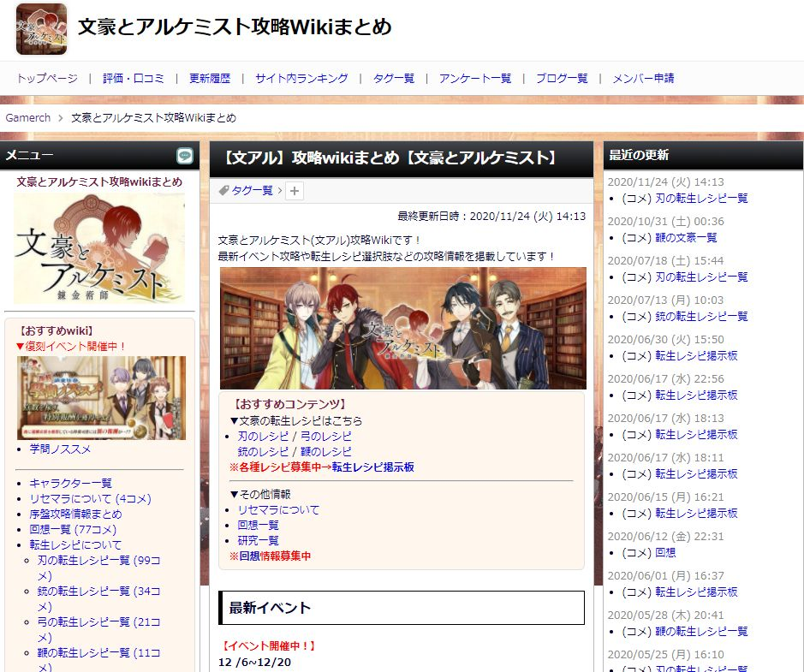The image size is (804, 672).
Task: Open the 更新履歴 navigation item
Action: pos(210,79)
